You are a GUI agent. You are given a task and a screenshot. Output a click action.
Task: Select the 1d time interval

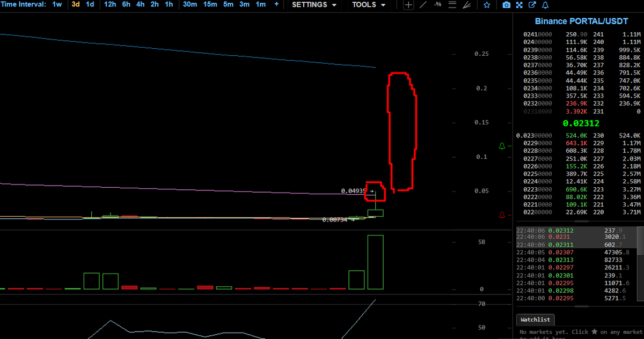pos(90,4)
